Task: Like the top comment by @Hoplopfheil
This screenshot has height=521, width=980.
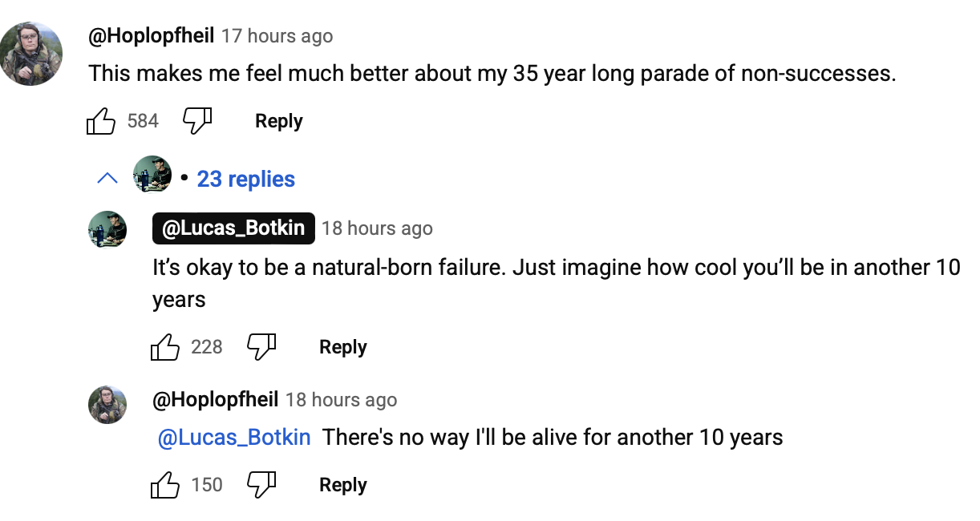Action: click(x=101, y=122)
